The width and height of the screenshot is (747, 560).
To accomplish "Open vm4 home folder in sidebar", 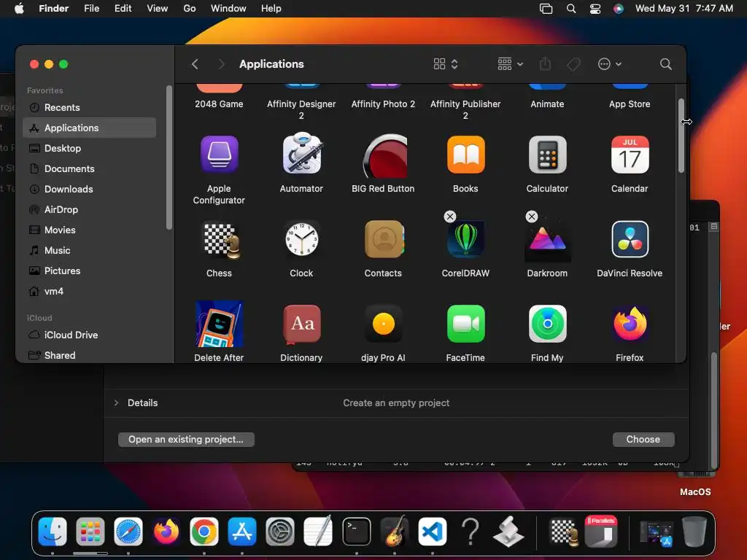I will coord(90,292).
